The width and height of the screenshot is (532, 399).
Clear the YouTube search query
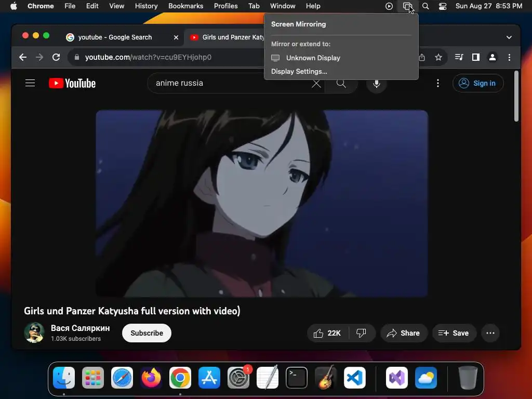pos(316,83)
